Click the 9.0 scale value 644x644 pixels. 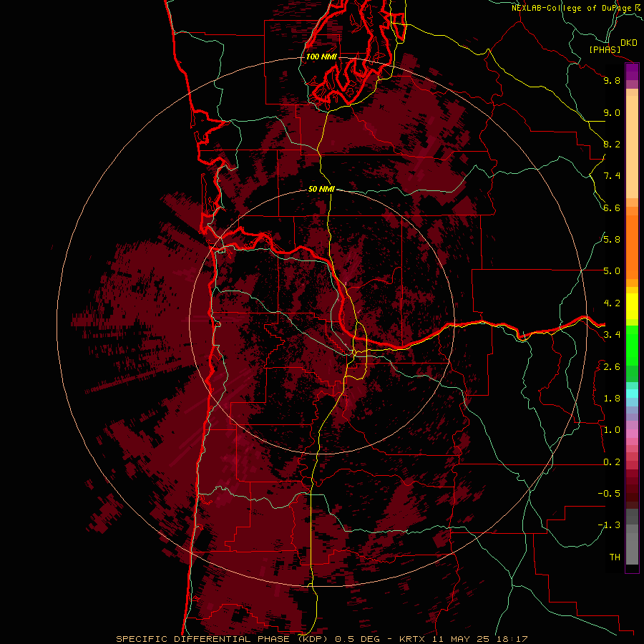[x=612, y=112]
